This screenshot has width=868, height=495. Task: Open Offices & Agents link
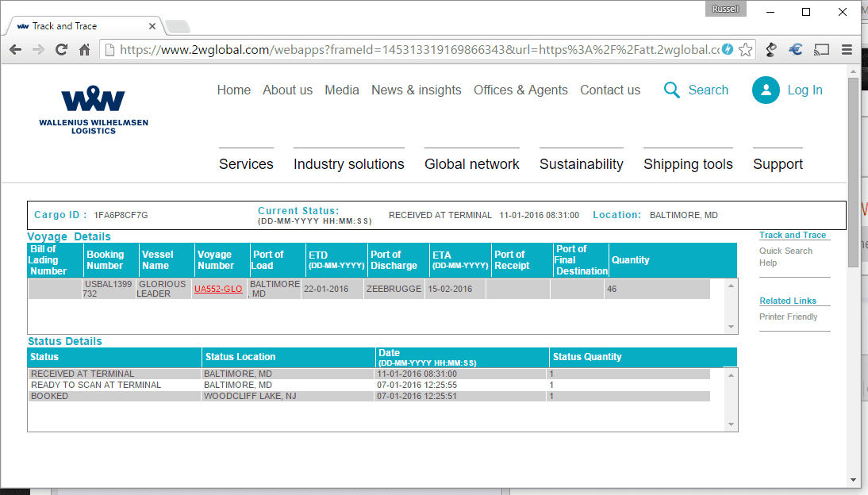click(521, 90)
